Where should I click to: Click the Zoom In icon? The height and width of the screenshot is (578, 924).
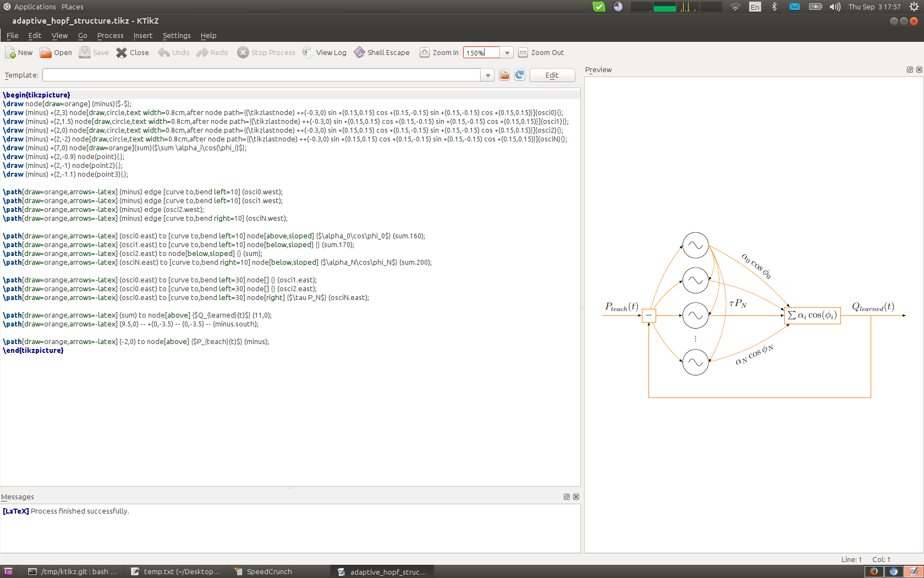pyautogui.click(x=425, y=53)
